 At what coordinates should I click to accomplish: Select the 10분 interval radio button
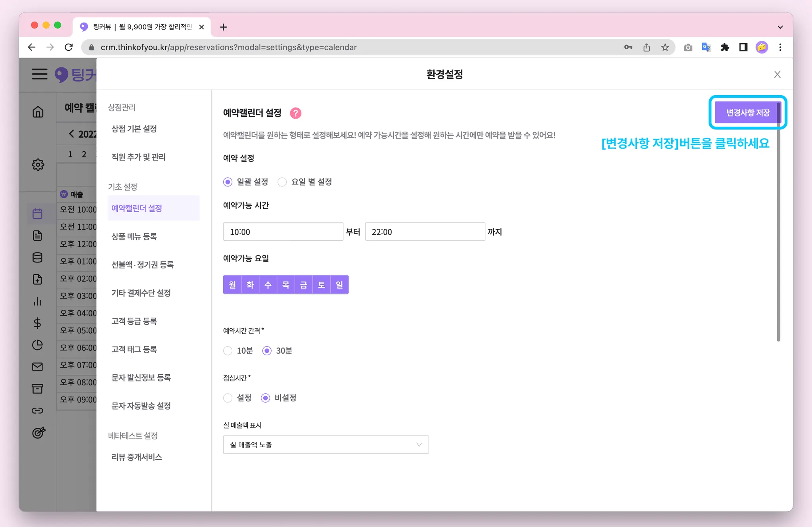pos(228,351)
